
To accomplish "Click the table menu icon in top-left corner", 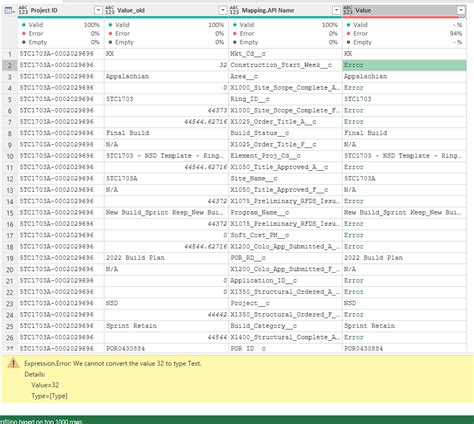I will click(x=9, y=10).
